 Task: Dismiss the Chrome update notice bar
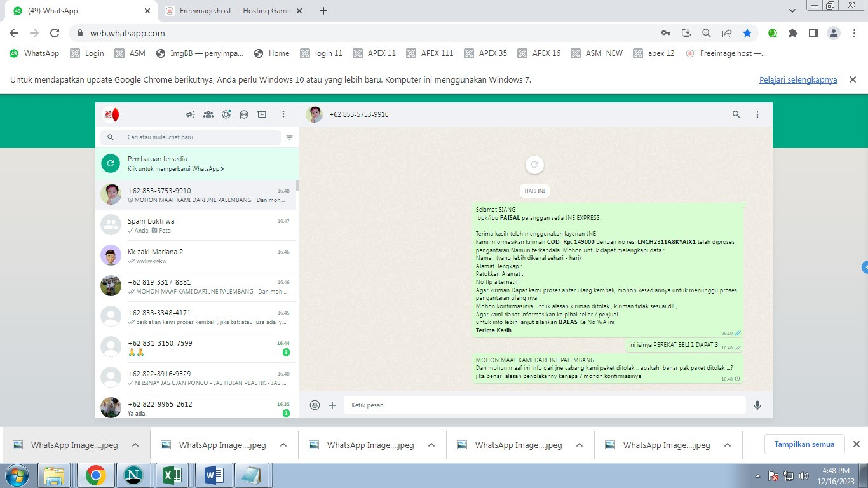tap(853, 79)
